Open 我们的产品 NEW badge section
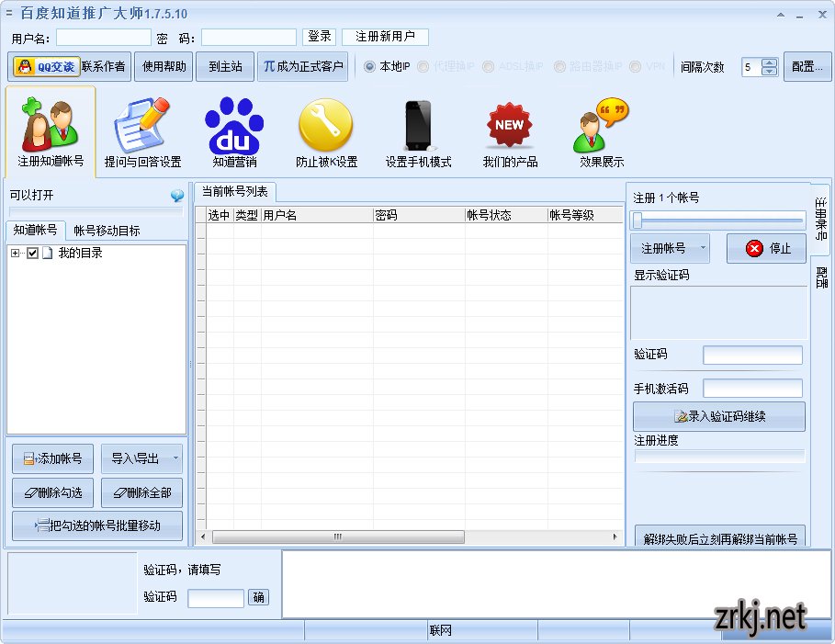Image resolution: width=835 pixels, height=644 pixels. pos(510,132)
